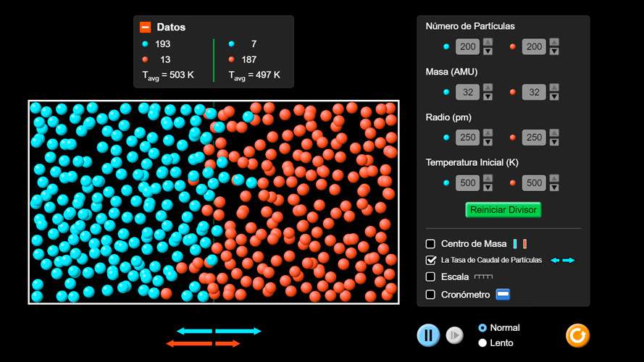This screenshot has height=362, width=644.
Task: Enable the Escala checkbox
Action: pos(431,277)
